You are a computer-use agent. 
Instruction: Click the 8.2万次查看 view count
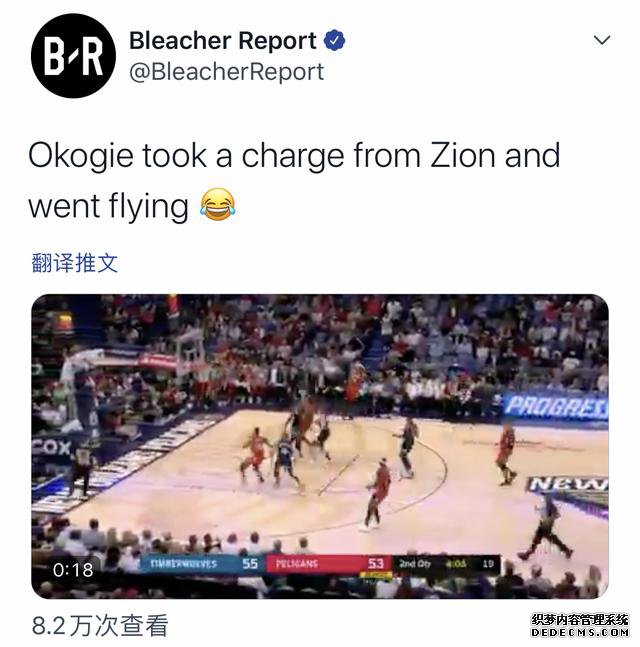100,626
